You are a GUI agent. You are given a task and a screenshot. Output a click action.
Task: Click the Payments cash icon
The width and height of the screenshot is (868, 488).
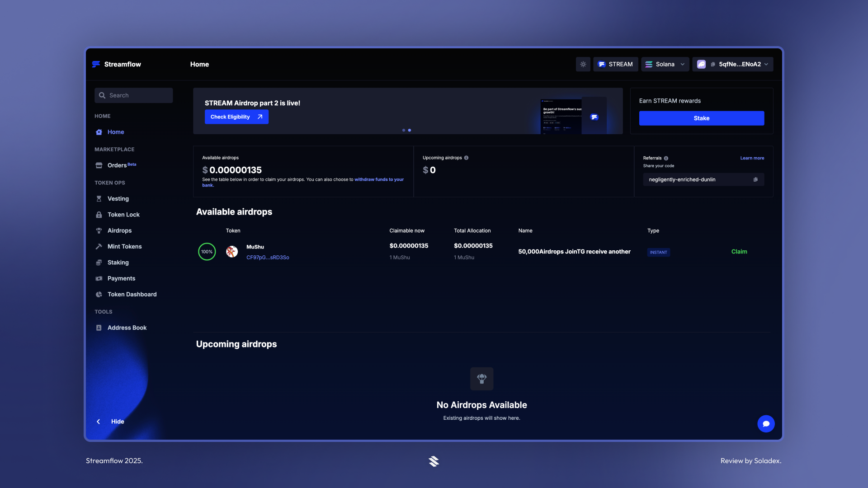pos(99,278)
